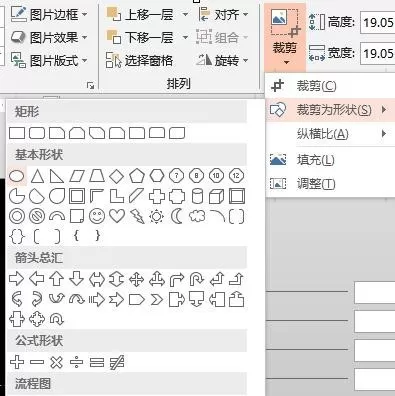395x396 pixels.
Task: Select the plus sign formula shape
Action: [x=17, y=362]
